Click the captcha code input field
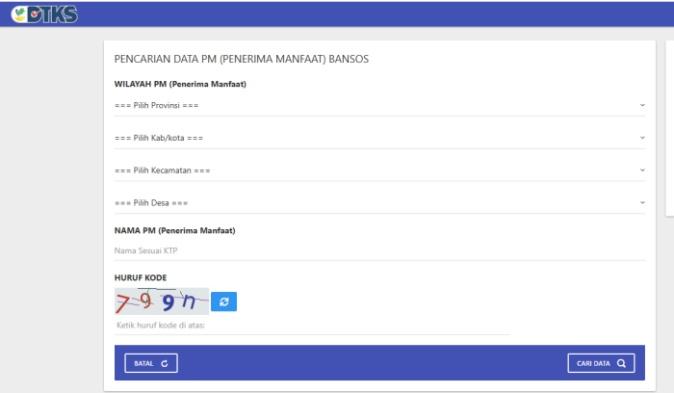 [313, 325]
